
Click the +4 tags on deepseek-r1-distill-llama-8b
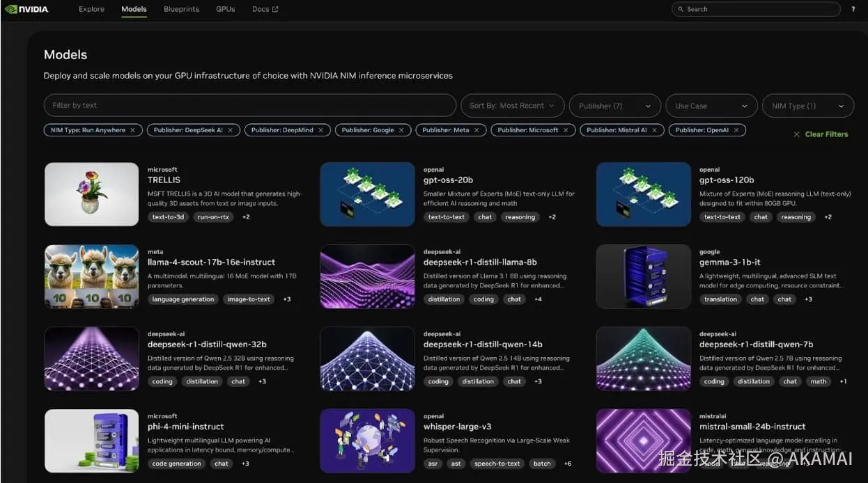tap(538, 299)
